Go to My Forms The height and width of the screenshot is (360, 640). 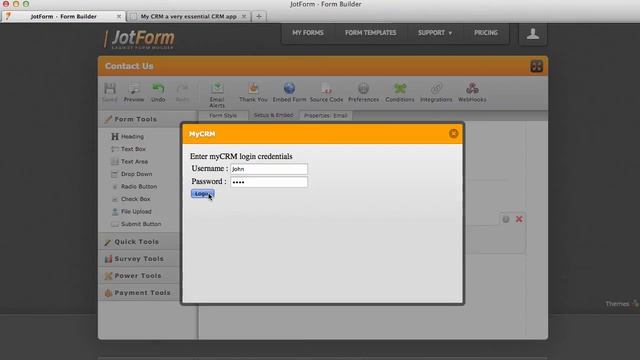(x=308, y=33)
